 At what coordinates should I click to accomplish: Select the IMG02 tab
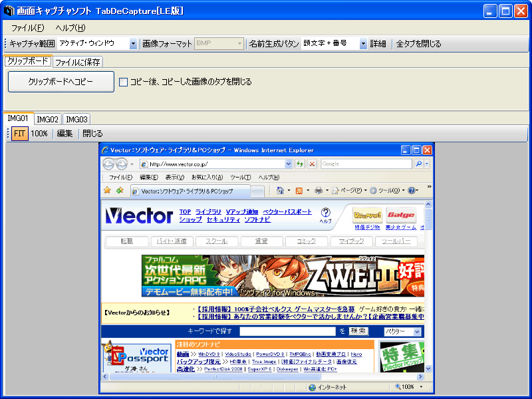(x=47, y=119)
